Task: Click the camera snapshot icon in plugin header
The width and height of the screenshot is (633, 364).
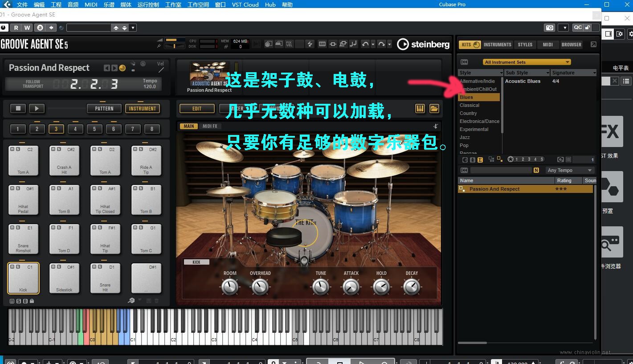Action: [550, 28]
